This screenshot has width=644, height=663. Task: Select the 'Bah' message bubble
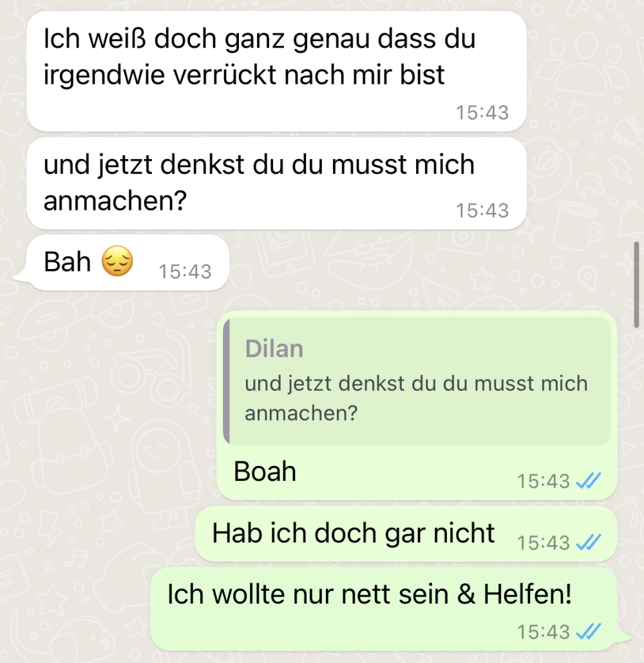(x=128, y=263)
